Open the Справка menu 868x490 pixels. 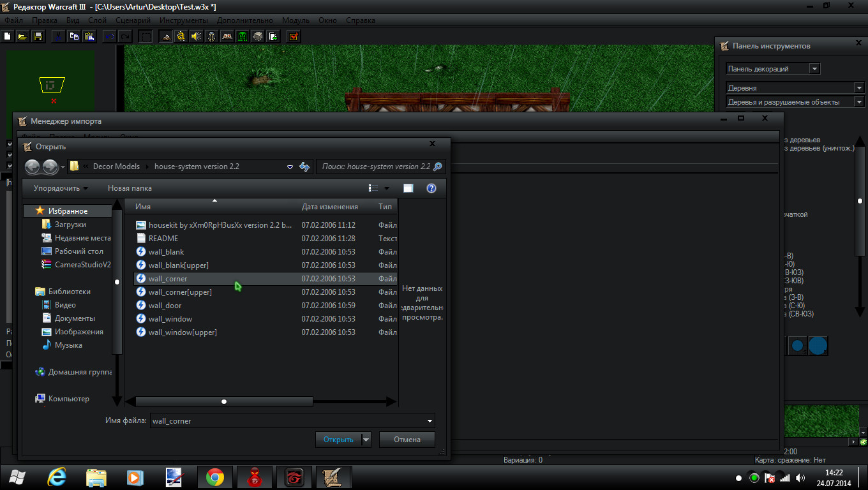point(361,20)
